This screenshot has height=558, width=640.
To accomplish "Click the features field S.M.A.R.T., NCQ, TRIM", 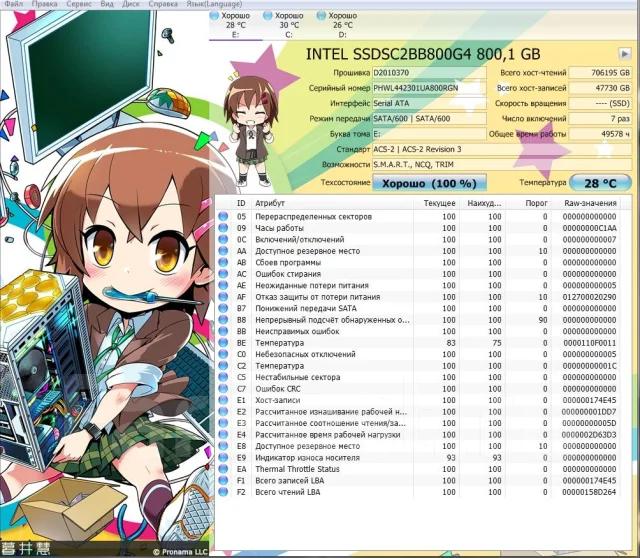I will click(x=502, y=165).
